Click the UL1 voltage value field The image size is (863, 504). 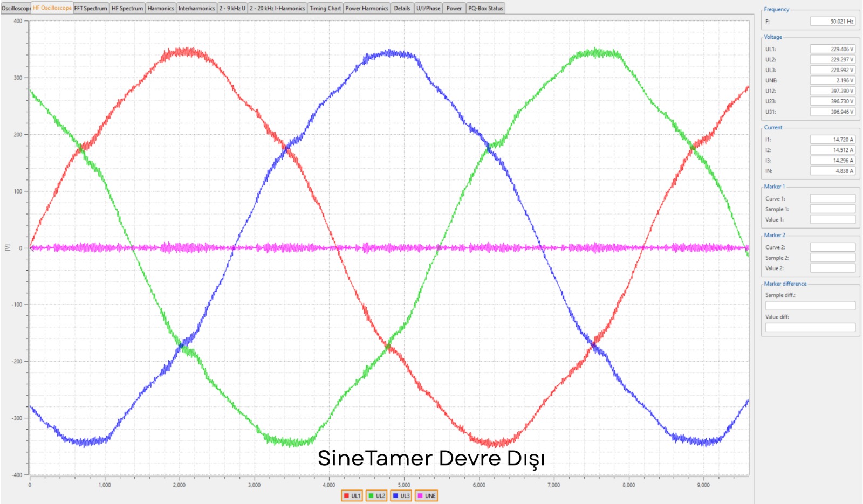(832, 49)
